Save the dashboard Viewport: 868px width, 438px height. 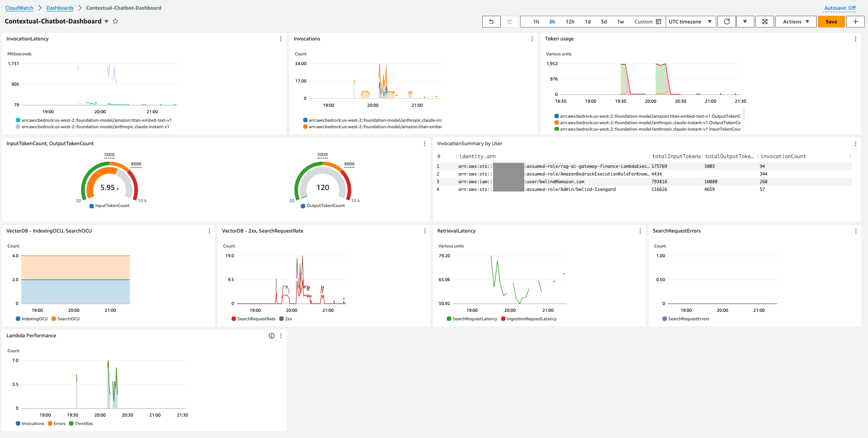(x=831, y=21)
